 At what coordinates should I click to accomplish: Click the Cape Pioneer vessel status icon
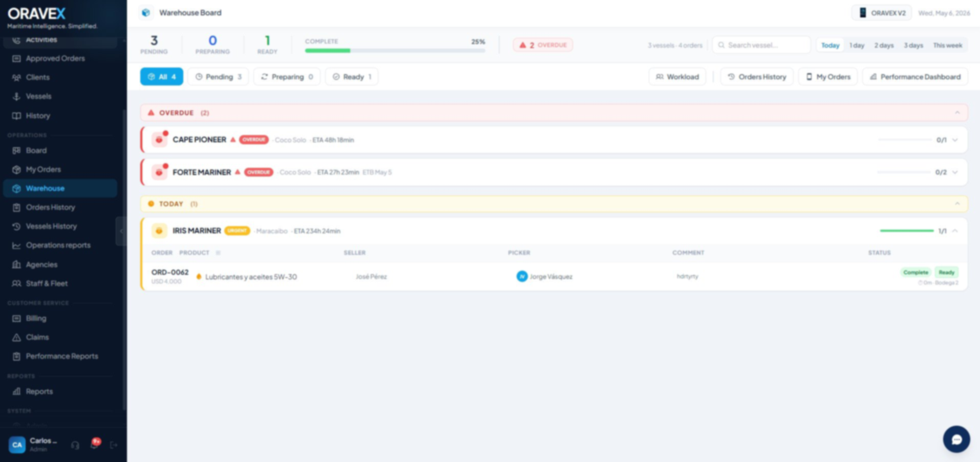159,139
